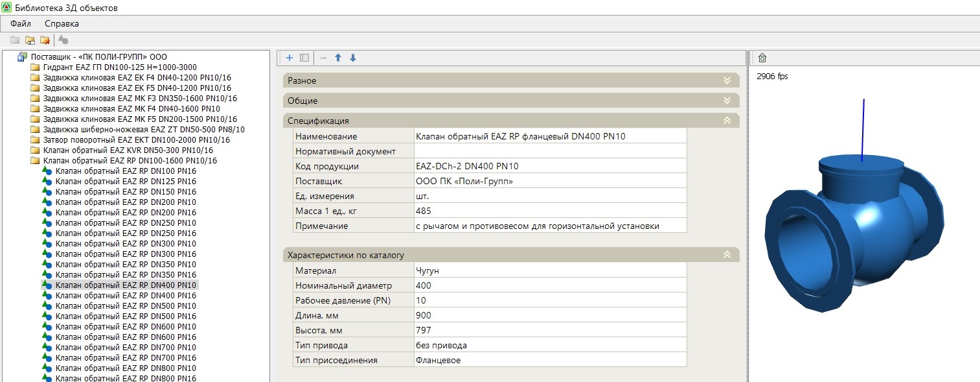
Task: Collapse the Спецификация section
Action: point(727,121)
